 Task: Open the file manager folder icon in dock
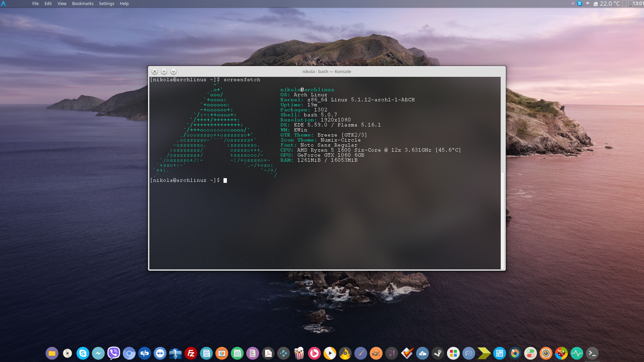(x=52, y=353)
